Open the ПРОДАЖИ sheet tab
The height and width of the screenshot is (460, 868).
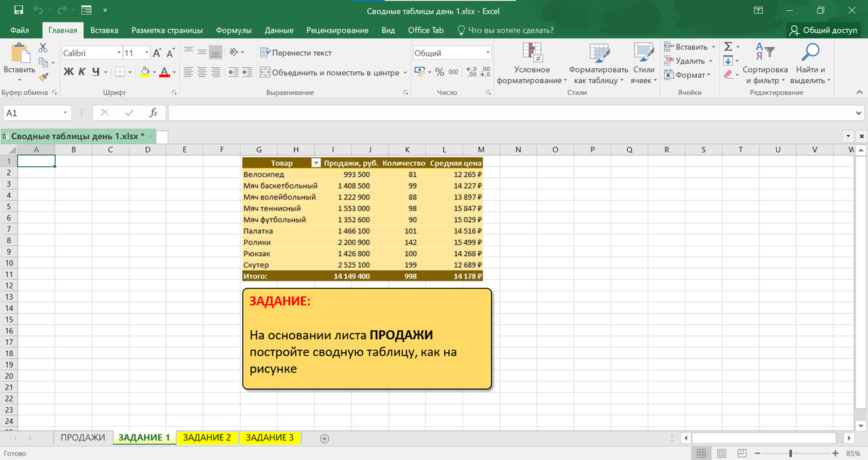(x=83, y=438)
